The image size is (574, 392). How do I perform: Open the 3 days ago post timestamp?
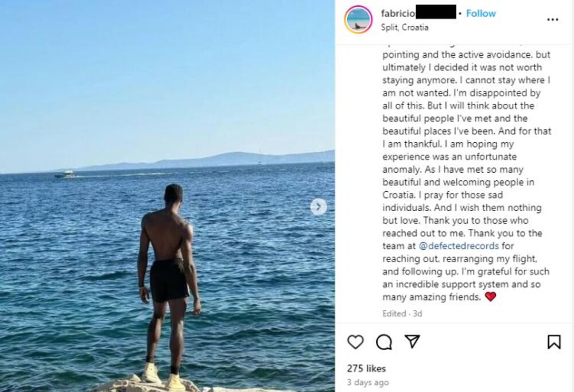(x=367, y=382)
